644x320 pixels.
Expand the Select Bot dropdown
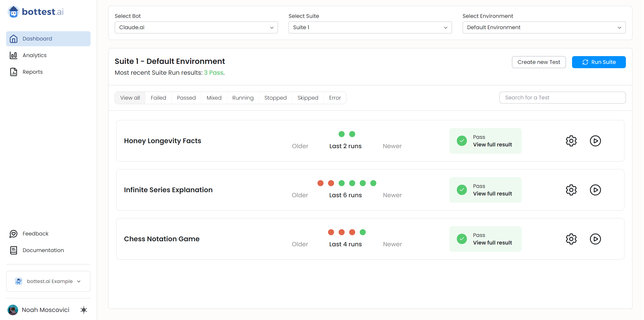point(196,27)
